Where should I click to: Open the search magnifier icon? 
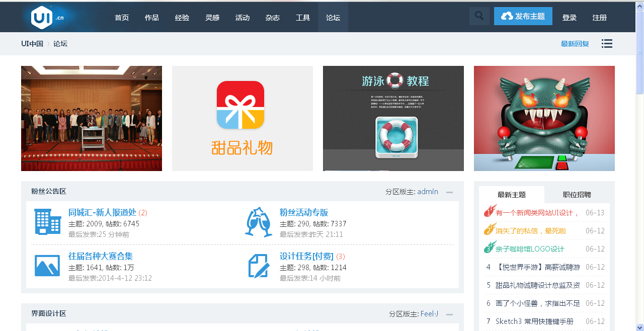479,16
